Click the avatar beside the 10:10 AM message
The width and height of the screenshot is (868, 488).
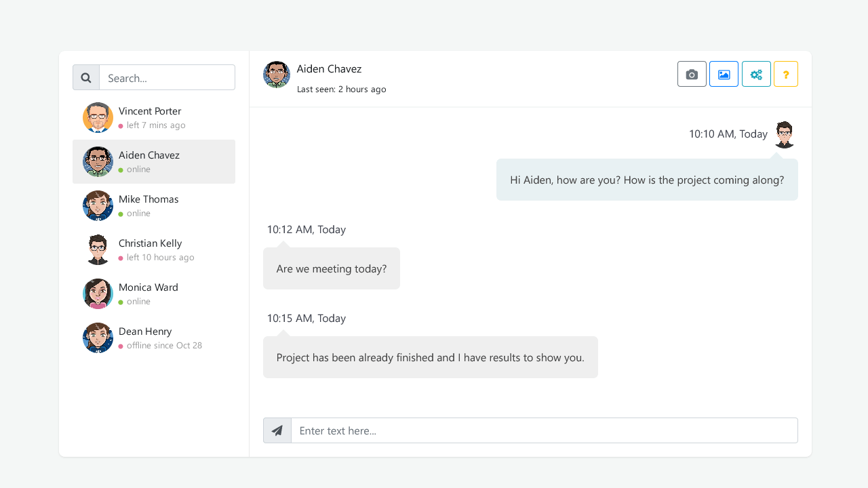click(785, 134)
